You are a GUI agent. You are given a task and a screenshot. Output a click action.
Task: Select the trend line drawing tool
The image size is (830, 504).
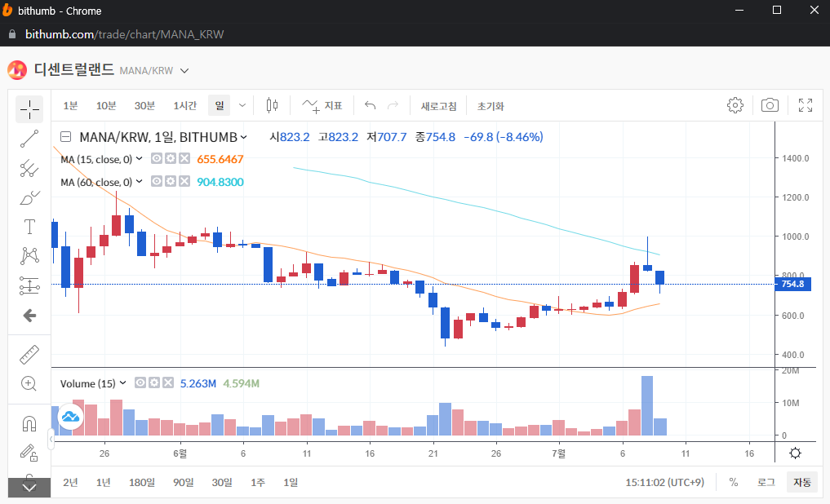(x=29, y=139)
